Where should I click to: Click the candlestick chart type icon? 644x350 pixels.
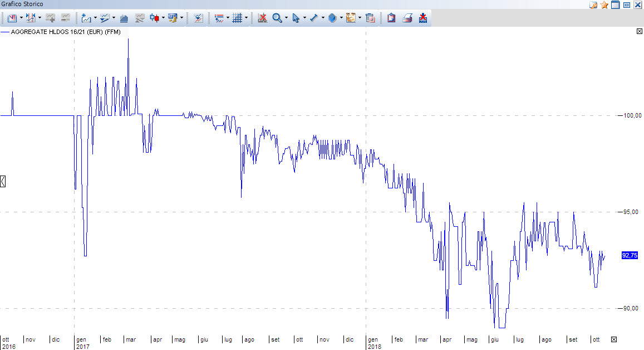154,18
